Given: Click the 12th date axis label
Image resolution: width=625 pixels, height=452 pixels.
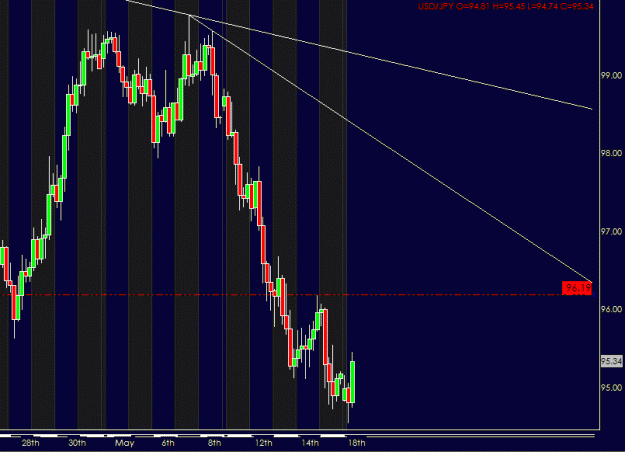Looking at the screenshot, I should [263, 443].
